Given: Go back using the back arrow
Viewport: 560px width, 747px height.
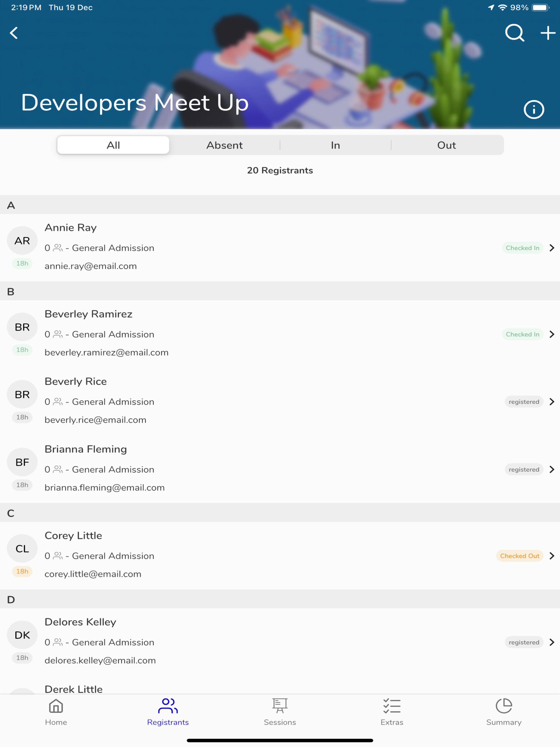Looking at the screenshot, I should click(x=14, y=33).
